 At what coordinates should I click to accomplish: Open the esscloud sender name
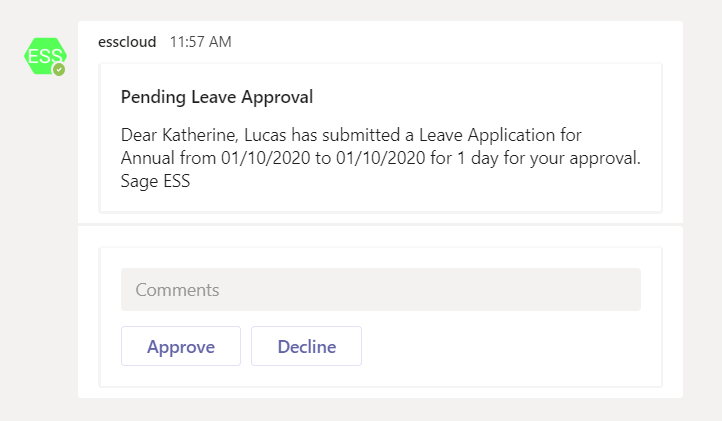click(x=127, y=42)
